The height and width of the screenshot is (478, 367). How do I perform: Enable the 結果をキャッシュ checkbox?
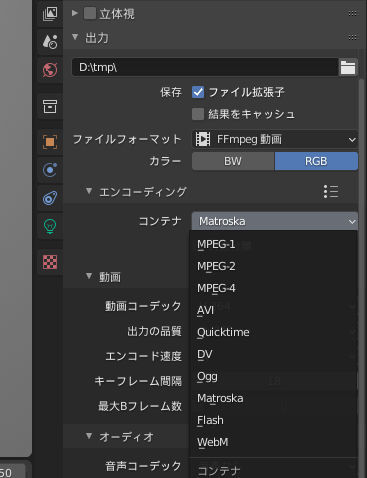(x=198, y=114)
